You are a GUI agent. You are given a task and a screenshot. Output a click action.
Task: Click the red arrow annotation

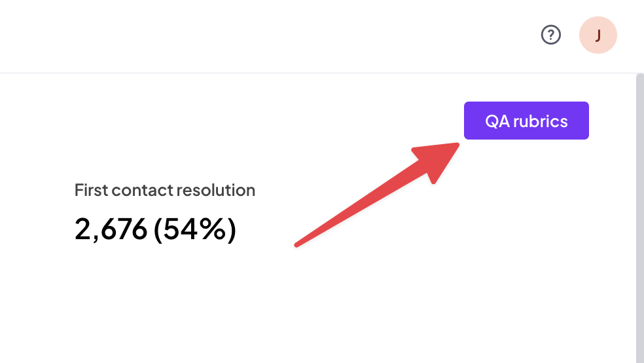click(376, 195)
